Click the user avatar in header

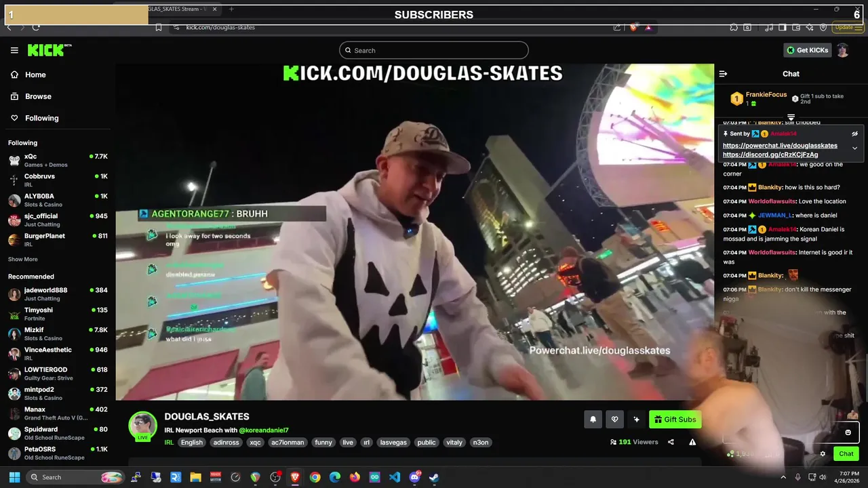(x=842, y=50)
